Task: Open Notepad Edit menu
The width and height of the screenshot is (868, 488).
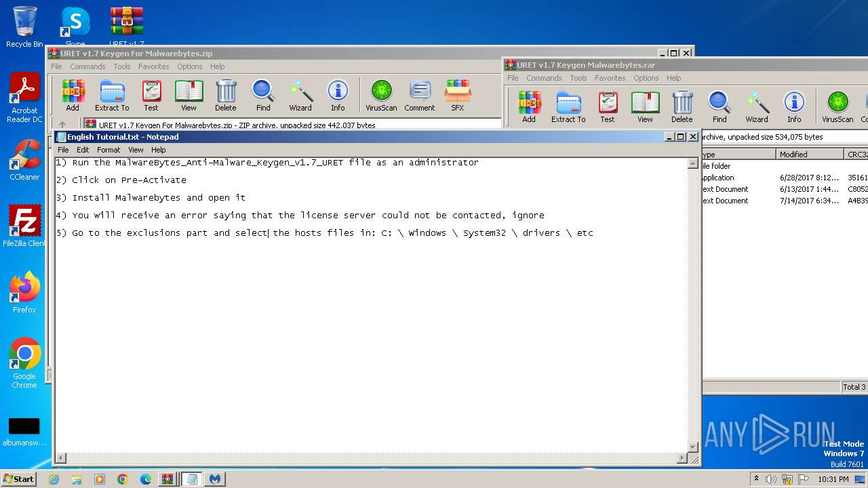Action: (83, 150)
